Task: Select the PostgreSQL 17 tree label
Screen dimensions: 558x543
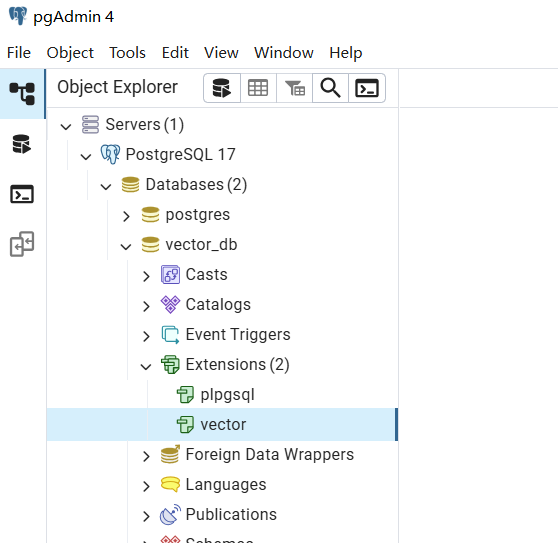Action: [180, 154]
